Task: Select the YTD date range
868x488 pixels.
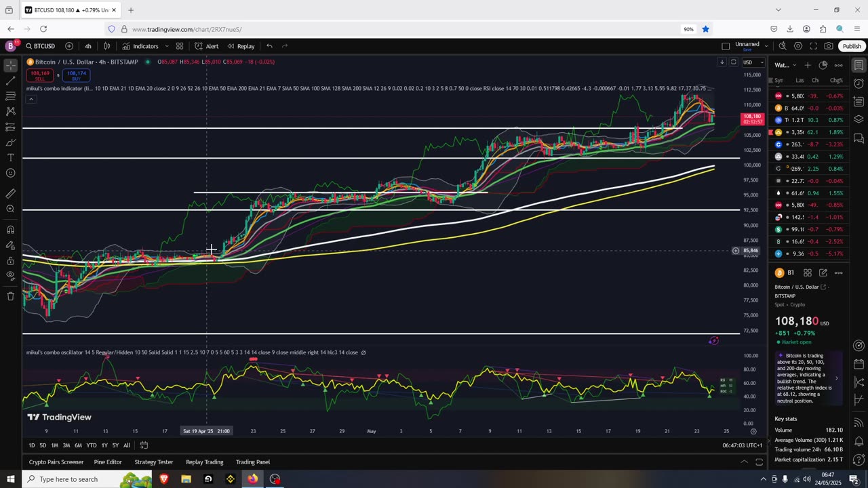Action: point(92,445)
